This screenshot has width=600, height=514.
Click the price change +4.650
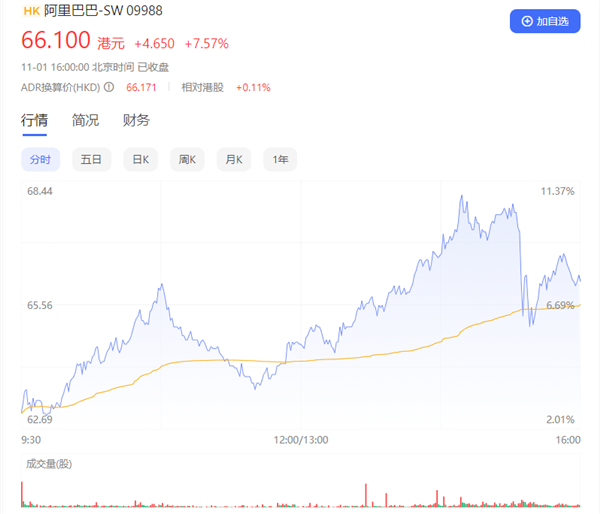(154, 44)
